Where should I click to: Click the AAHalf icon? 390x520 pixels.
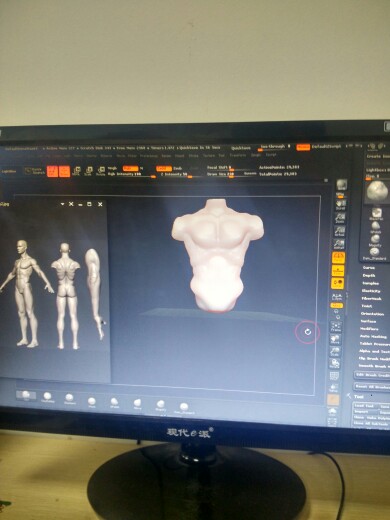tap(339, 244)
